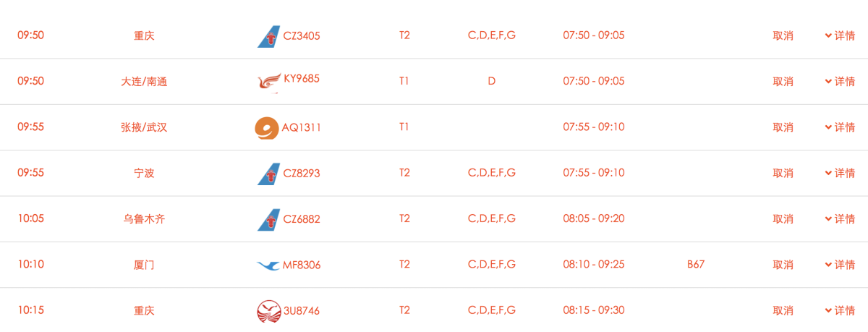The height and width of the screenshot is (332, 868).
Task: Click flight number MF8306
Action: [302, 265]
